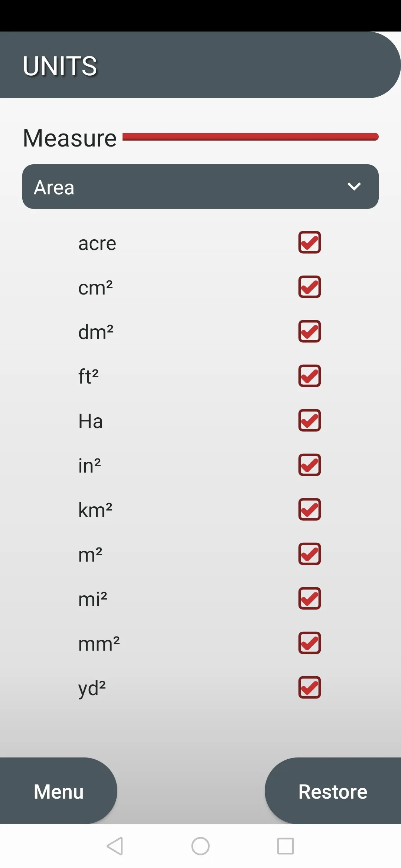Toggle the m² checkbox

[x=309, y=554]
